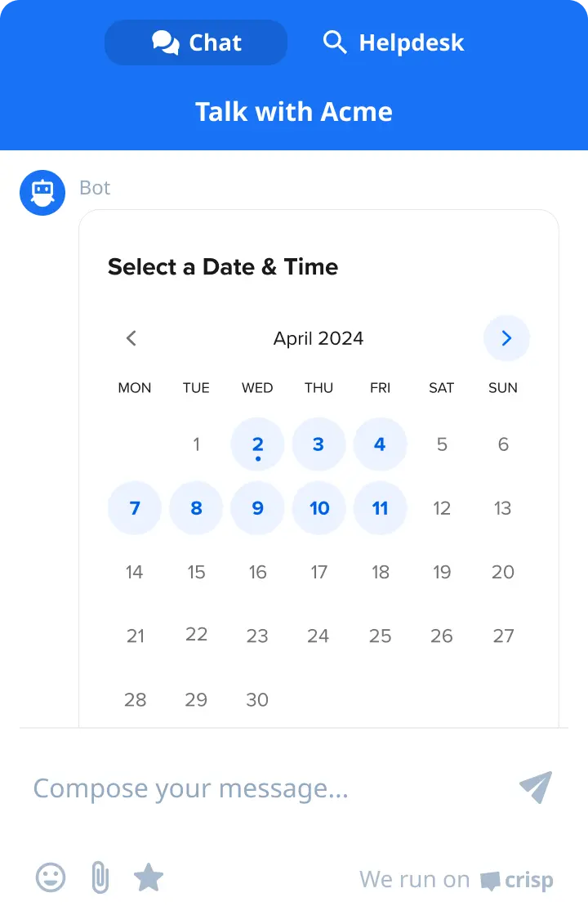Send the message with the paper plane icon
Screen dimensions: 588x915
click(x=537, y=788)
